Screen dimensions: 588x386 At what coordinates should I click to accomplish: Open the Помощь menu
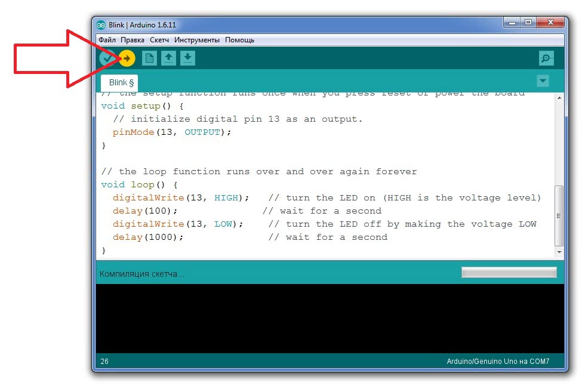pyautogui.click(x=239, y=40)
